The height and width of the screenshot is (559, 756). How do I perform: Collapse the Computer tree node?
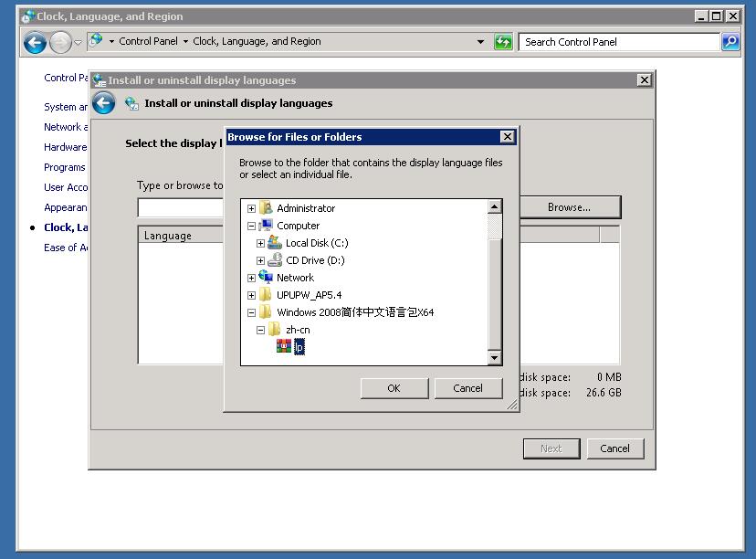point(251,226)
